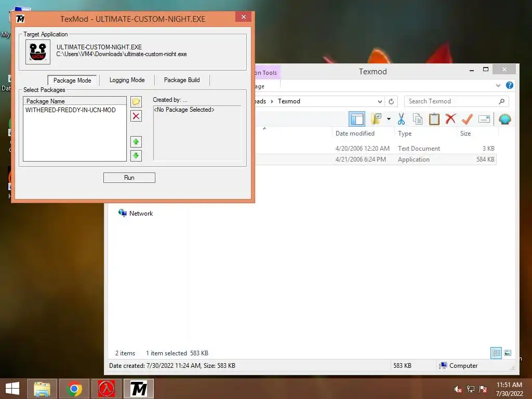Switch to Logging Mode tab
The width and height of the screenshot is (532, 399).
tap(127, 80)
